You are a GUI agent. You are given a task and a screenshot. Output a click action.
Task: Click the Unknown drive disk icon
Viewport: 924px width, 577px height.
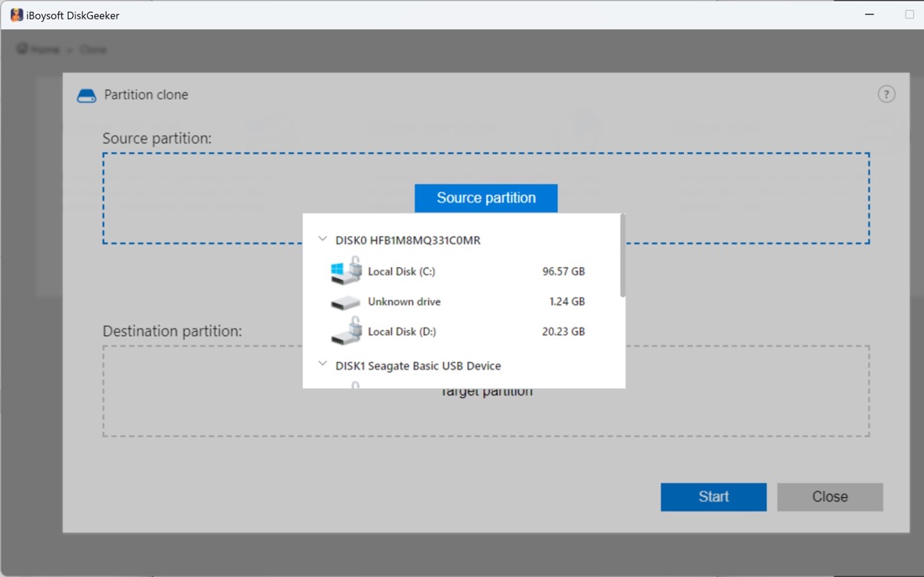click(x=346, y=302)
